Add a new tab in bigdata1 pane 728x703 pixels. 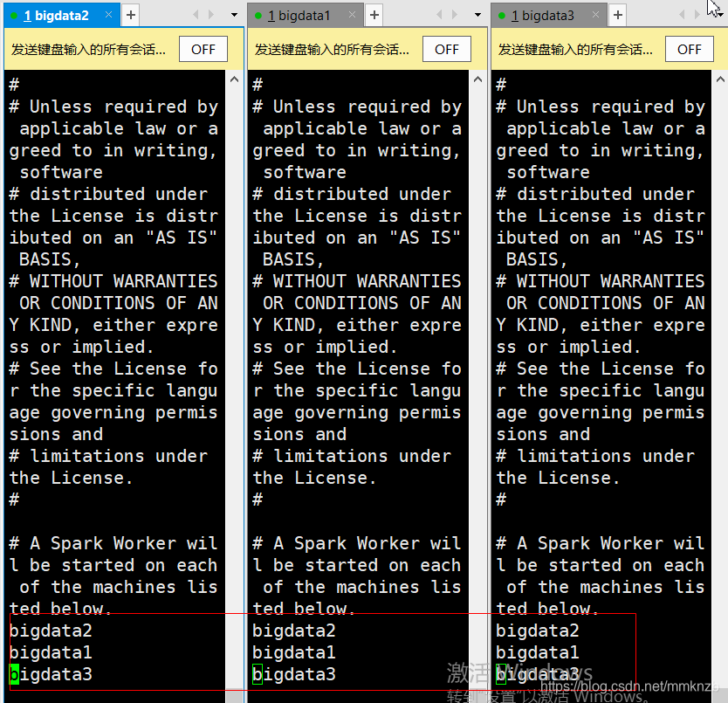[x=374, y=16]
